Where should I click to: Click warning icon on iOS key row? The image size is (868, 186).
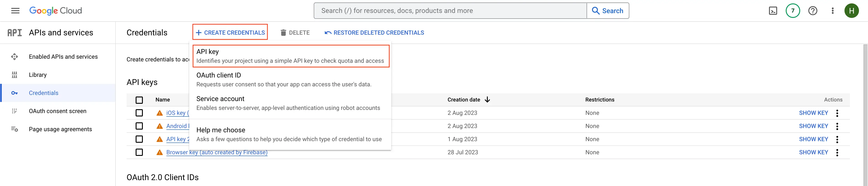[160, 113]
